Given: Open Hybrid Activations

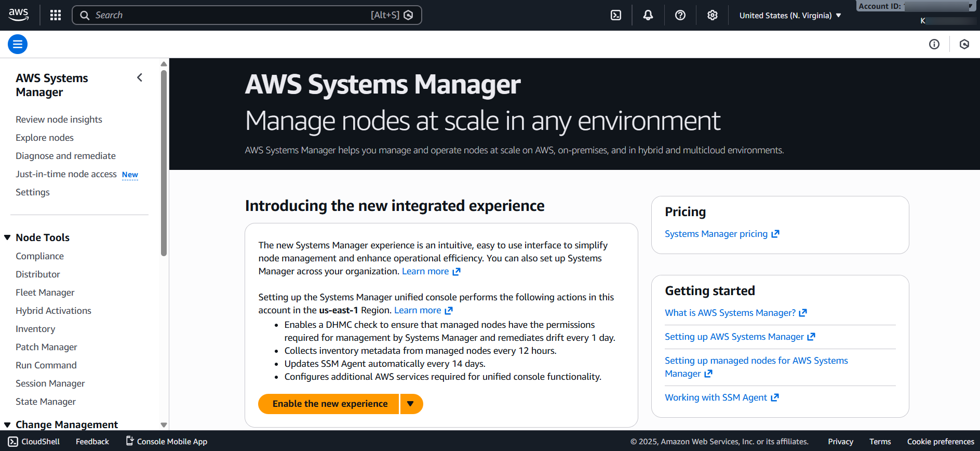Looking at the screenshot, I should 53,311.
